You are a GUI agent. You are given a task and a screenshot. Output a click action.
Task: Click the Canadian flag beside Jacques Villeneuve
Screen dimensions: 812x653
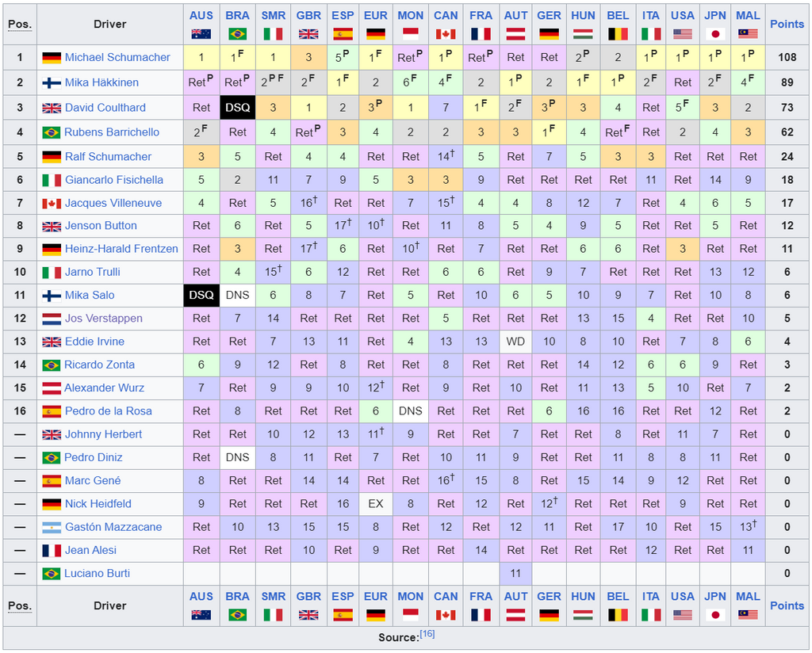click(x=52, y=204)
